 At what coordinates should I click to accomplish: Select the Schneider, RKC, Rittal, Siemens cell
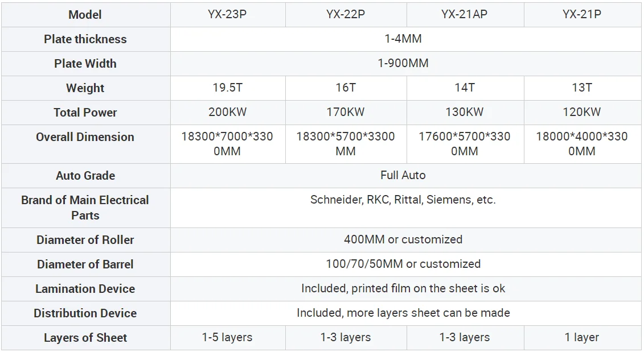[x=403, y=200]
